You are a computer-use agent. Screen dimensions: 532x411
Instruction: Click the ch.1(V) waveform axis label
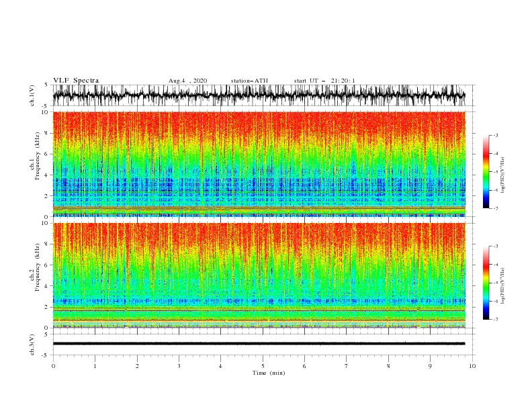point(32,95)
